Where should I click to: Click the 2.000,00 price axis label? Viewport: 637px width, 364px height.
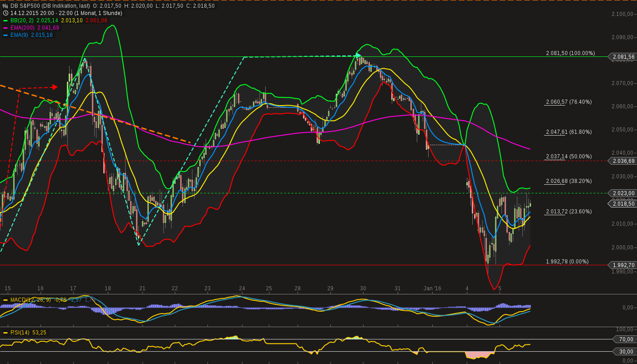coord(623,248)
